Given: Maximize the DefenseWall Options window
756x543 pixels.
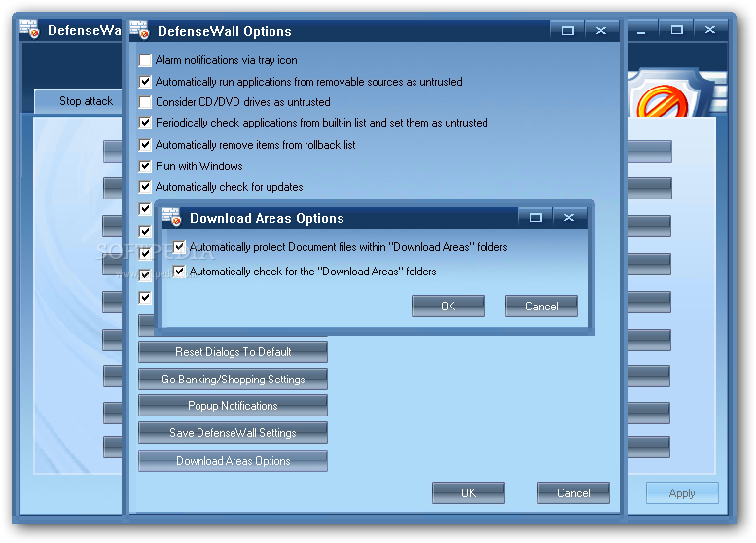Looking at the screenshot, I should tap(568, 31).
